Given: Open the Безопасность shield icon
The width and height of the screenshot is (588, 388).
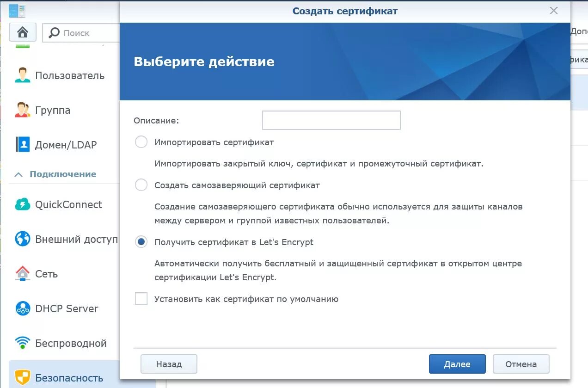Looking at the screenshot, I should tap(22, 377).
